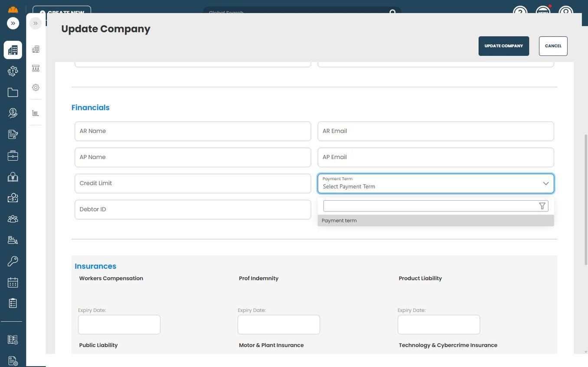Open the folder icon in the sidebar
The image size is (588, 367).
(x=13, y=92)
